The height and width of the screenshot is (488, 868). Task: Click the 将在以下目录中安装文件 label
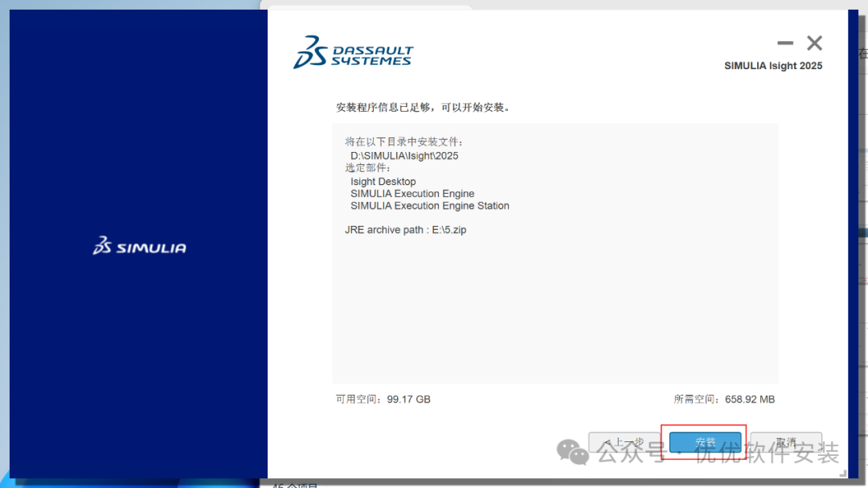click(404, 142)
